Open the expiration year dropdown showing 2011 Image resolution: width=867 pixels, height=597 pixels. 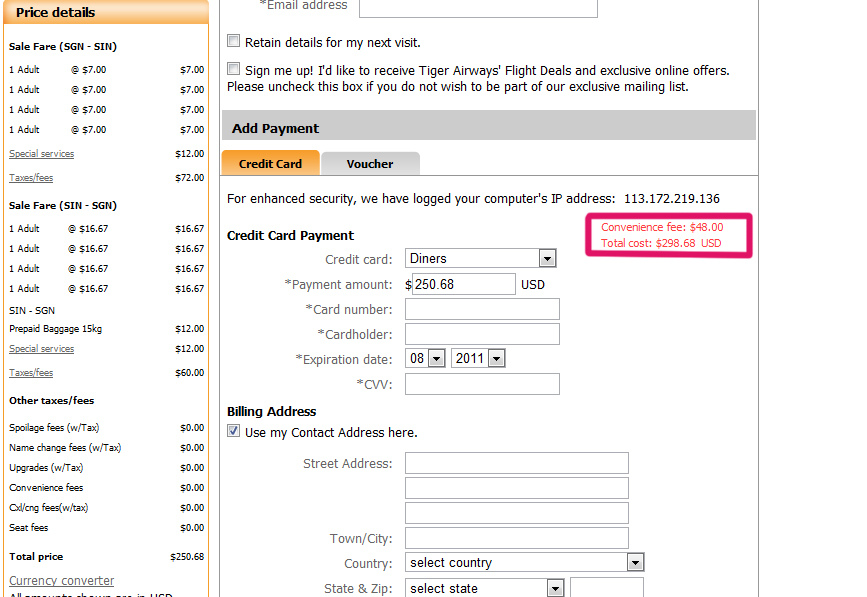point(478,359)
